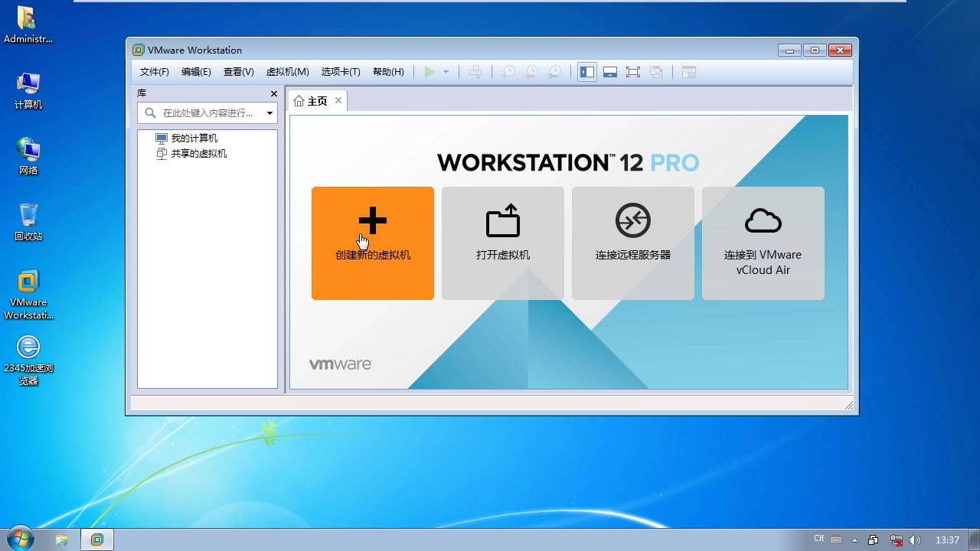The width and height of the screenshot is (980, 551).
Task: Click the show desktop strip
Action: 975,540
